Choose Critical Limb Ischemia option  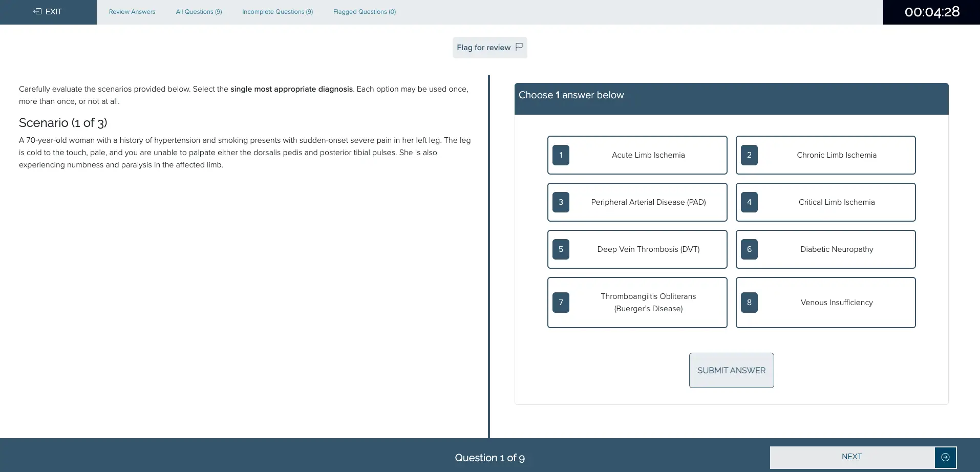tap(825, 202)
